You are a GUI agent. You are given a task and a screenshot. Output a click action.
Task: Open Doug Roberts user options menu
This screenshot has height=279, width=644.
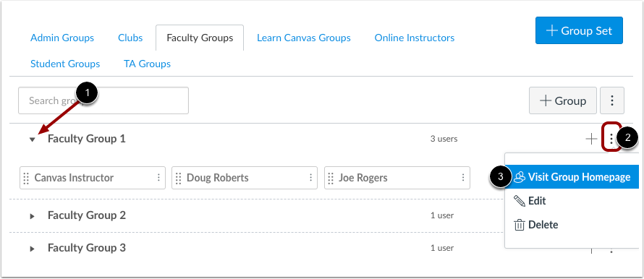[311, 178]
